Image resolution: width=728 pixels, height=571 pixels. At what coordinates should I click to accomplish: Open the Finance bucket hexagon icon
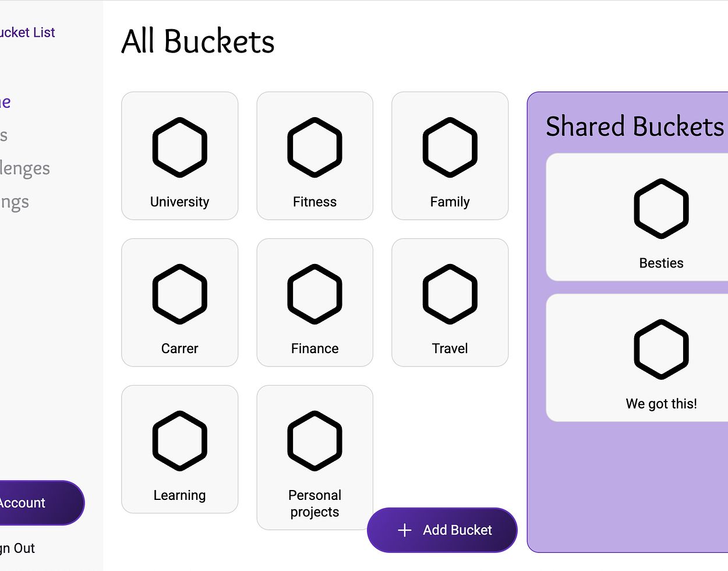coord(314,294)
